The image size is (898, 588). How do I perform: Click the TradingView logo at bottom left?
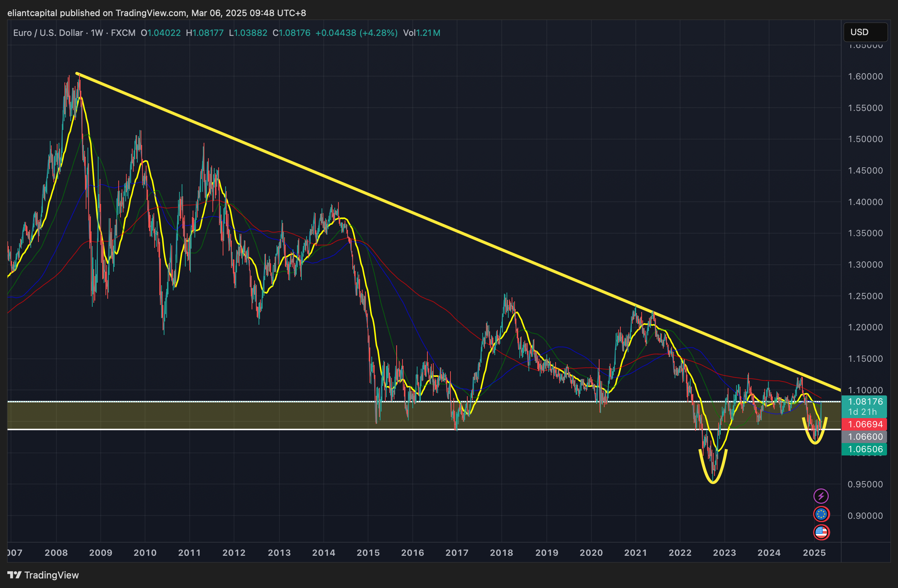[x=43, y=575]
